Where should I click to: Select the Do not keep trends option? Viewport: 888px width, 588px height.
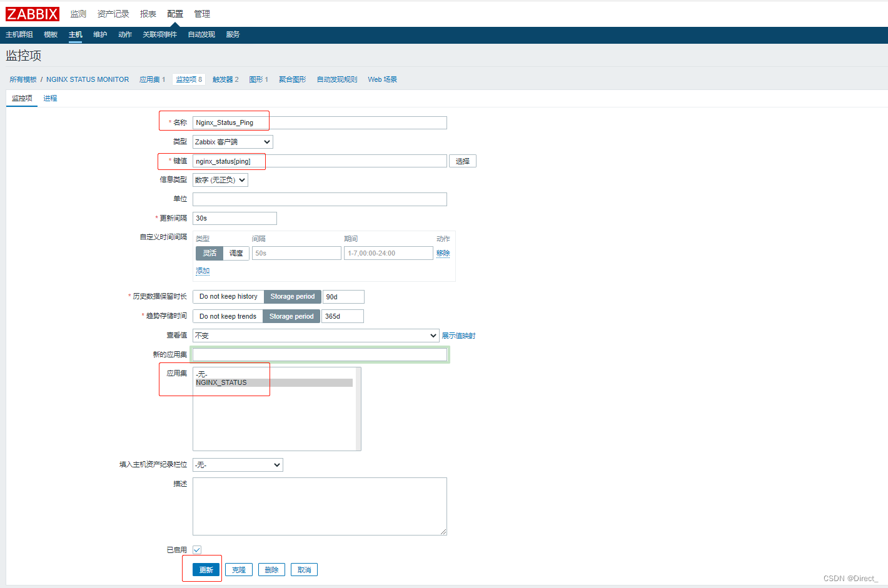click(228, 316)
